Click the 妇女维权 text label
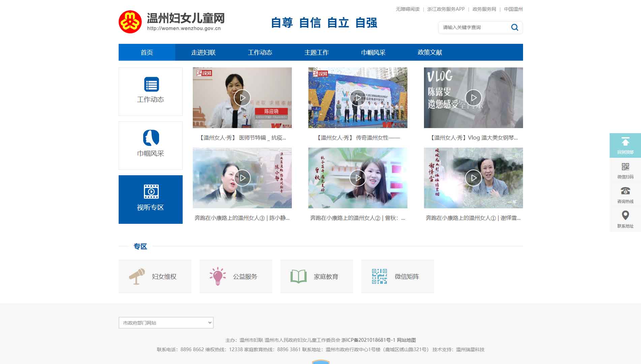Image resolution: width=641 pixels, height=364 pixels. (164, 276)
